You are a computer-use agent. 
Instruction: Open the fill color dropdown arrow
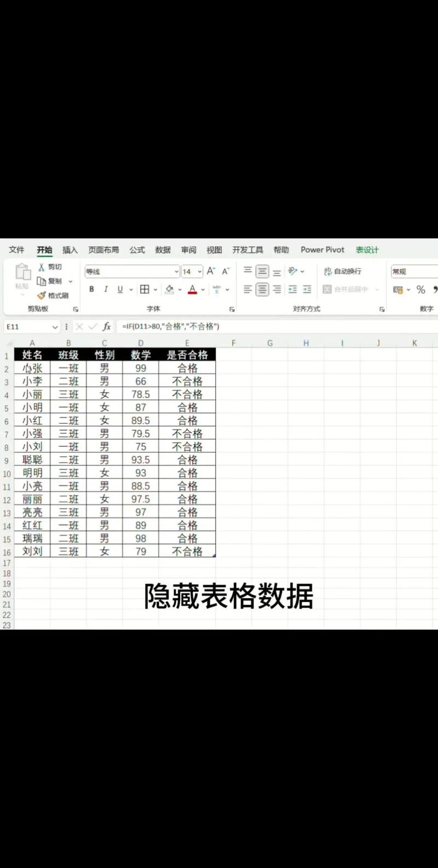click(x=180, y=289)
